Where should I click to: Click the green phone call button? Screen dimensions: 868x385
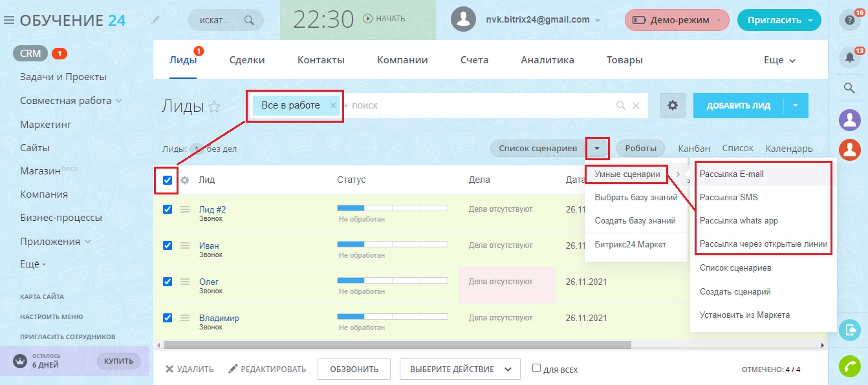(x=850, y=366)
